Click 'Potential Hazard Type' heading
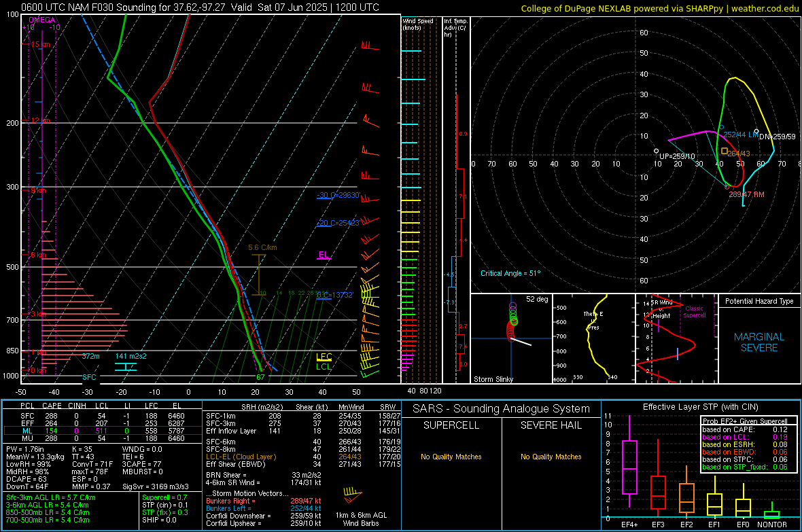The height and width of the screenshot is (532, 802). click(x=759, y=301)
